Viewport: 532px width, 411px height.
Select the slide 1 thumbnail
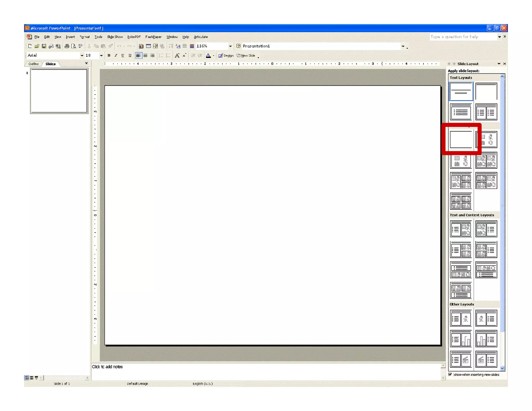coord(59,91)
